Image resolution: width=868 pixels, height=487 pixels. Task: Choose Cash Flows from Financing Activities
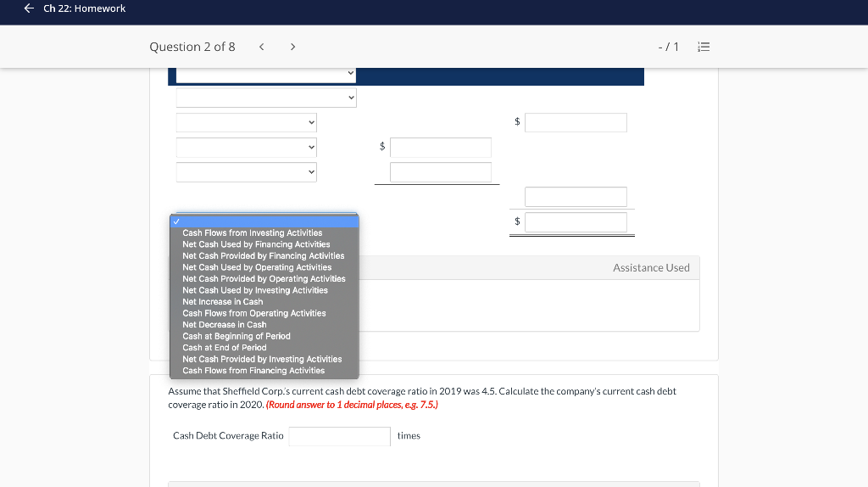tap(253, 371)
